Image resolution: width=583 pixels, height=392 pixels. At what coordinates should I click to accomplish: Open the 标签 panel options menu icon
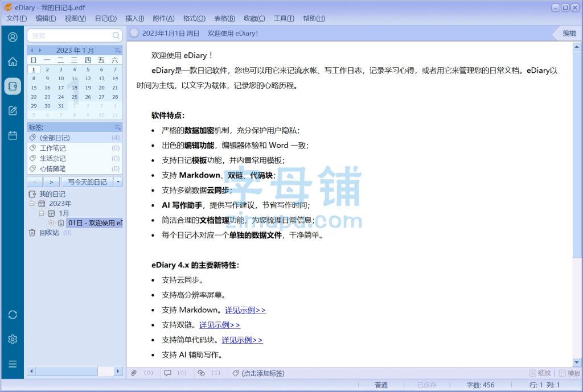tap(117, 127)
